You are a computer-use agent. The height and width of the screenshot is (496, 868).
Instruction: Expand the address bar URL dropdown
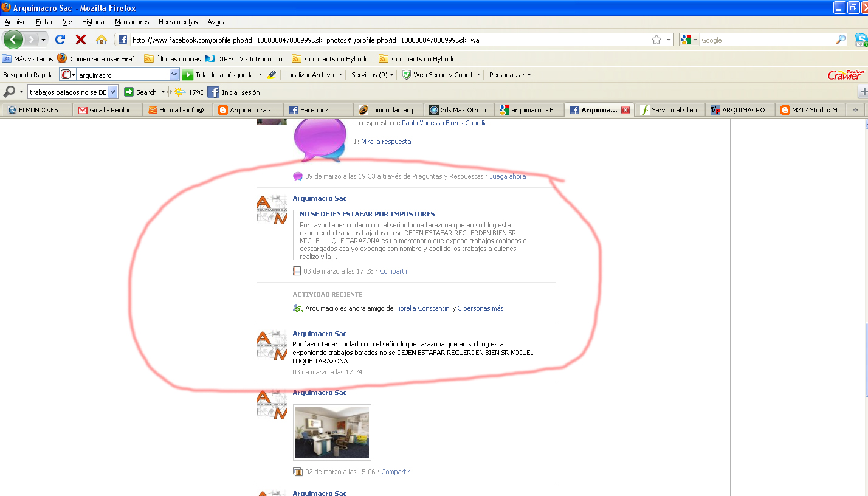669,40
